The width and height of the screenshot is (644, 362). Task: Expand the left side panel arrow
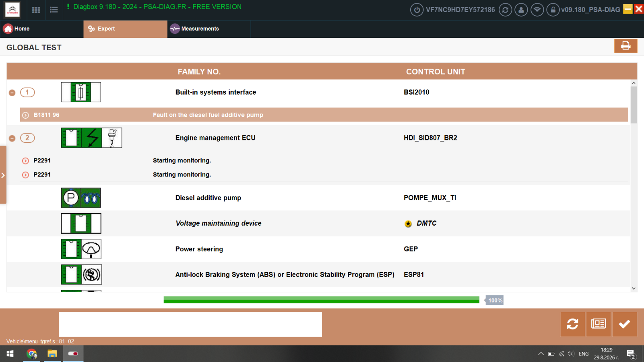point(3,175)
